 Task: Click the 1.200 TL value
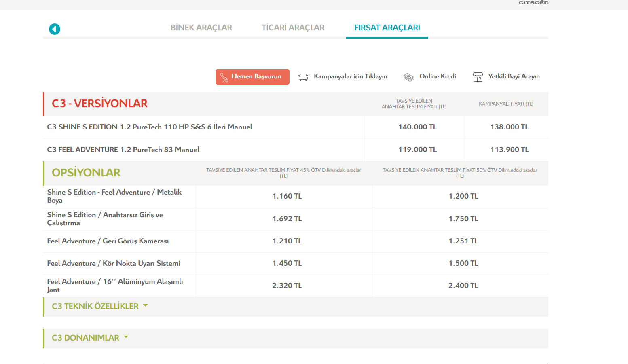[463, 196]
